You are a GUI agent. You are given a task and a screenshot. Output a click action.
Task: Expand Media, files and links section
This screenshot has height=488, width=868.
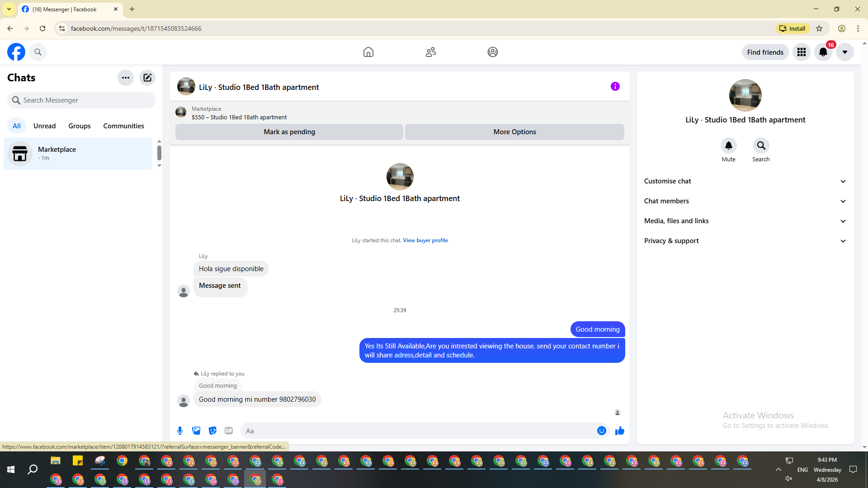click(745, 221)
